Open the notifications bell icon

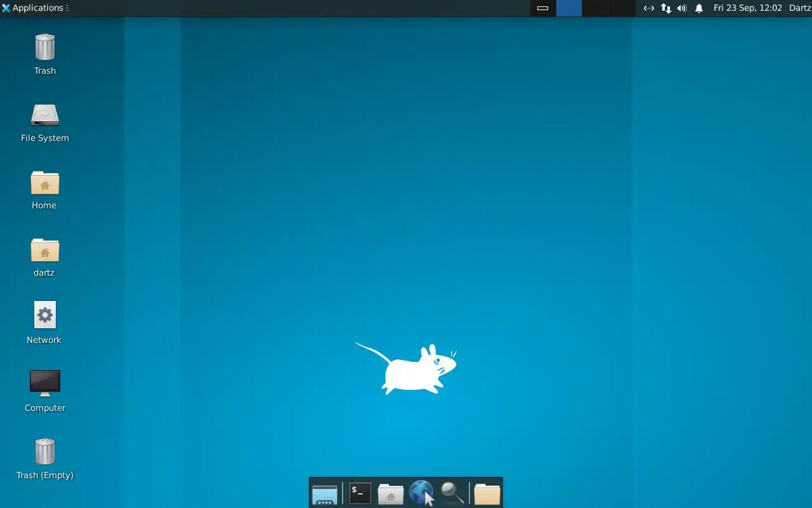[x=699, y=8]
